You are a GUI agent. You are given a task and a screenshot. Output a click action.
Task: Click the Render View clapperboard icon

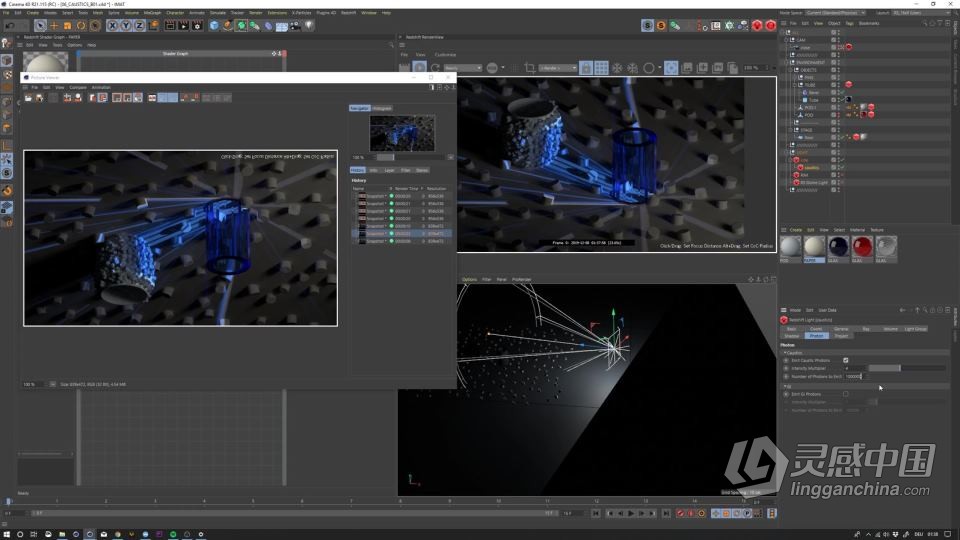(x=170, y=26)
